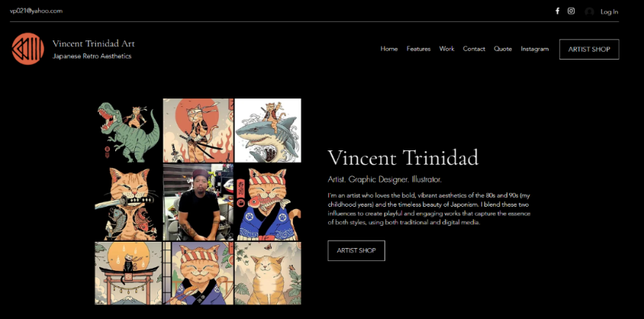Go to the Features menu item
This screenshot has height=319, width=644.
[418, 49]
